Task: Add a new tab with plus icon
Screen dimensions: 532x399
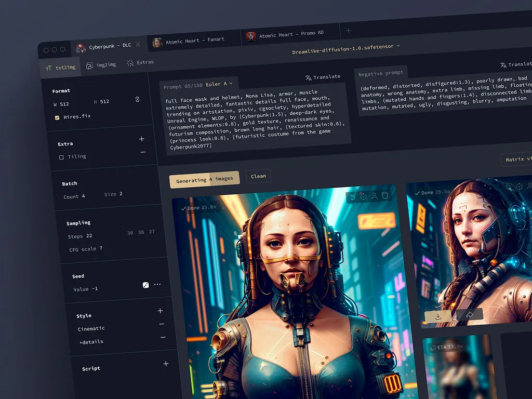Action: pyautogui.click(x=349, y=31)
